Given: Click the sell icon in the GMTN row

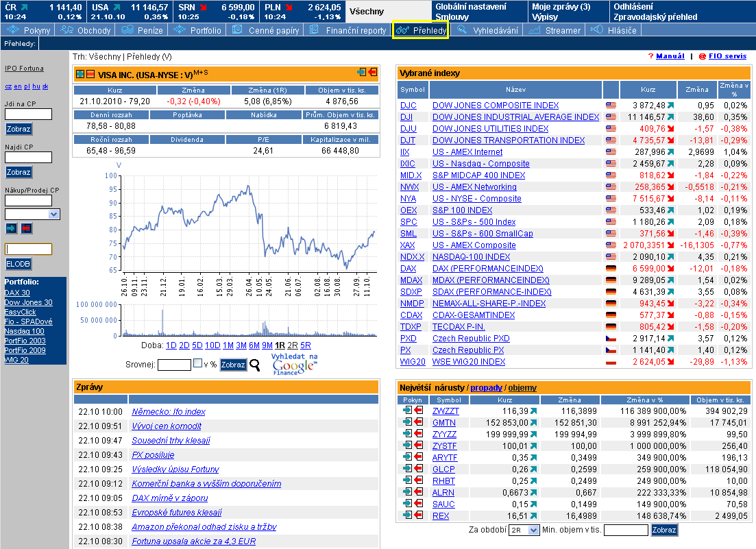Looking at the screenshot, I should [419, 422].
